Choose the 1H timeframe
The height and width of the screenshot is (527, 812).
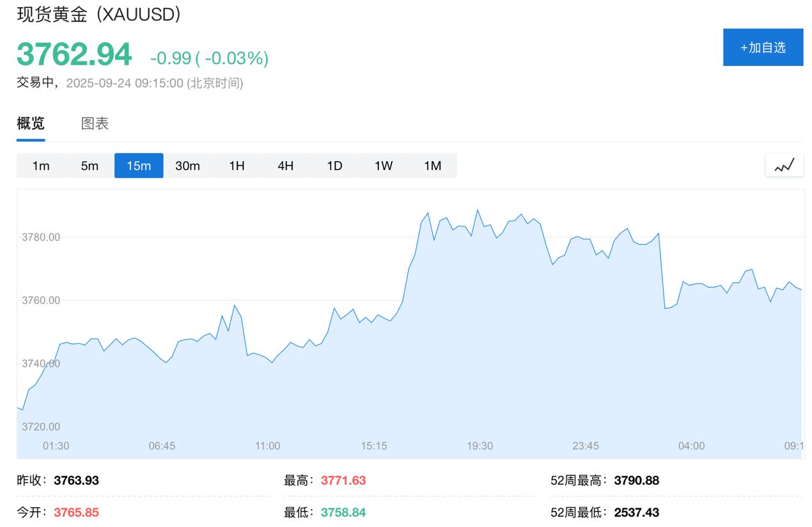tap(237, 166)
